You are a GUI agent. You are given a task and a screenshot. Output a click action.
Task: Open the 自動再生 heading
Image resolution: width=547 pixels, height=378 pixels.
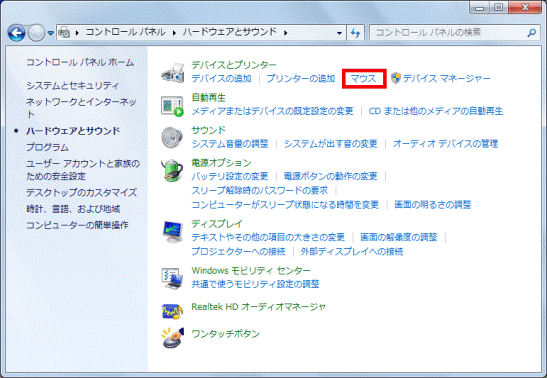click(x=209, y=98)
